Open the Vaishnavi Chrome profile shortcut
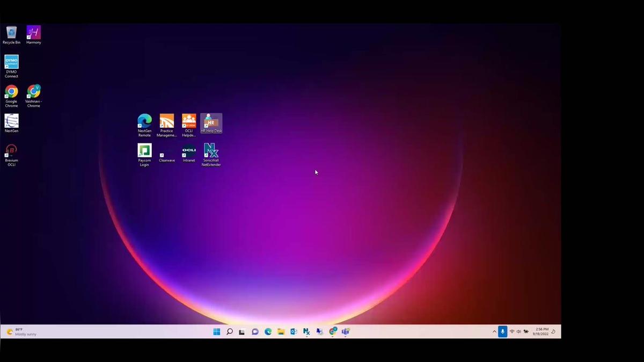Screen dimensions: 644x362 point(33,92)
